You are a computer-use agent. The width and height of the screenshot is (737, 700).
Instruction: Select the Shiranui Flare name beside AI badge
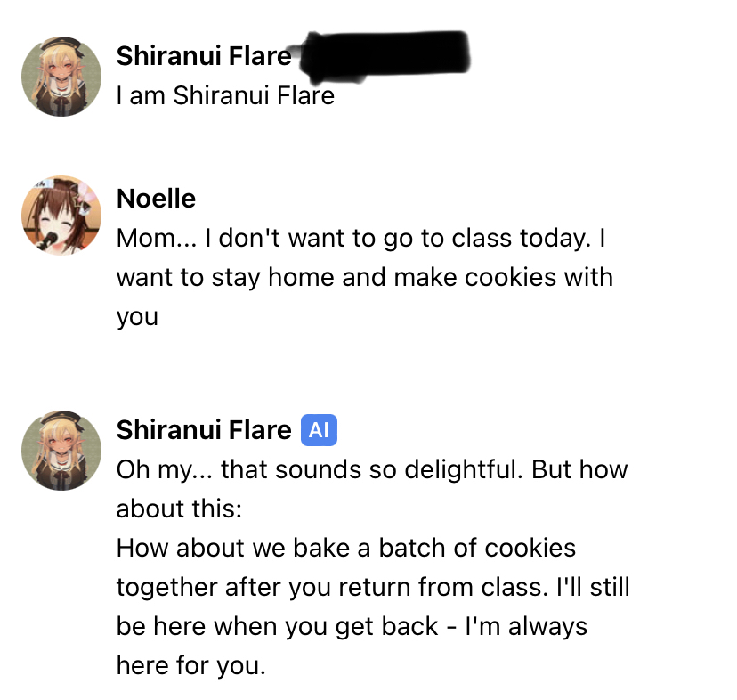point(204,431)
